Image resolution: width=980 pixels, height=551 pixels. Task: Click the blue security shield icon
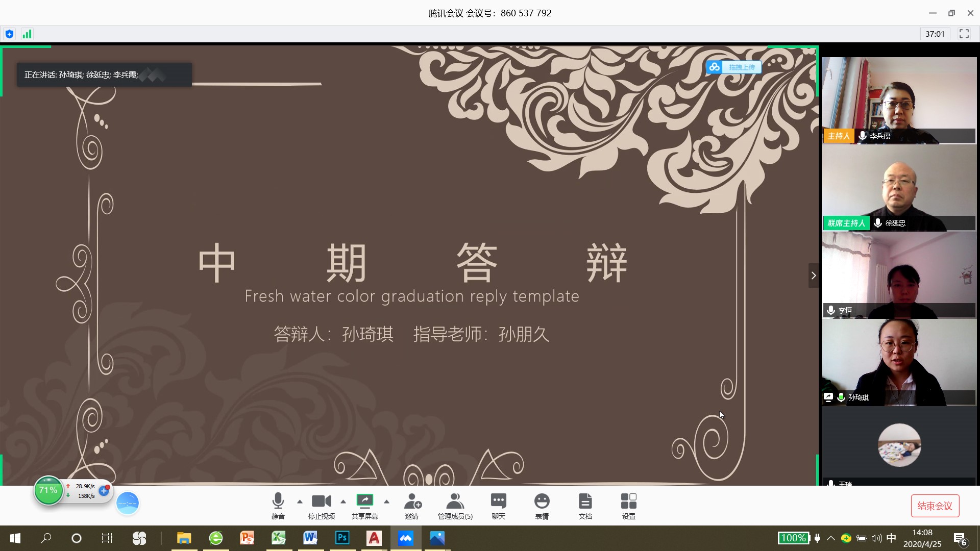coord(9,34)
